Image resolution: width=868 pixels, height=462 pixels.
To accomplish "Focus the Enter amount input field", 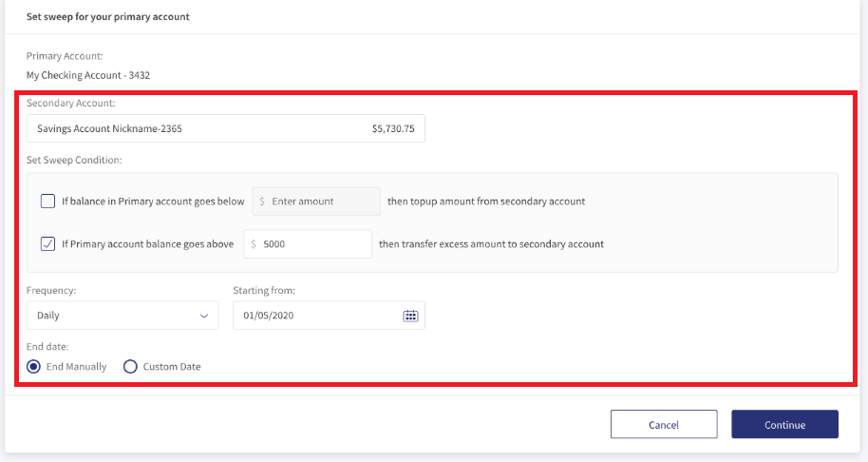I will 316,202.
